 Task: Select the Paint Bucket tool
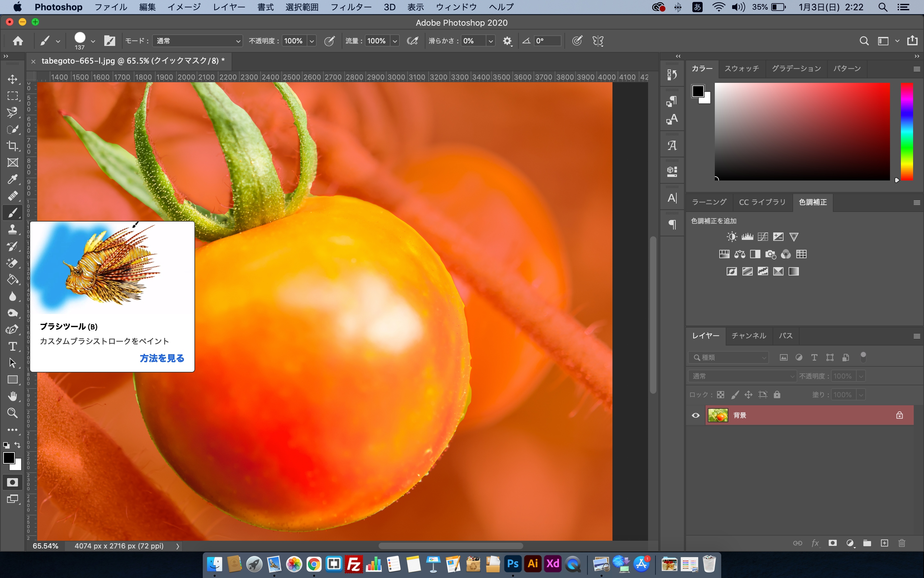coord(13,279)
